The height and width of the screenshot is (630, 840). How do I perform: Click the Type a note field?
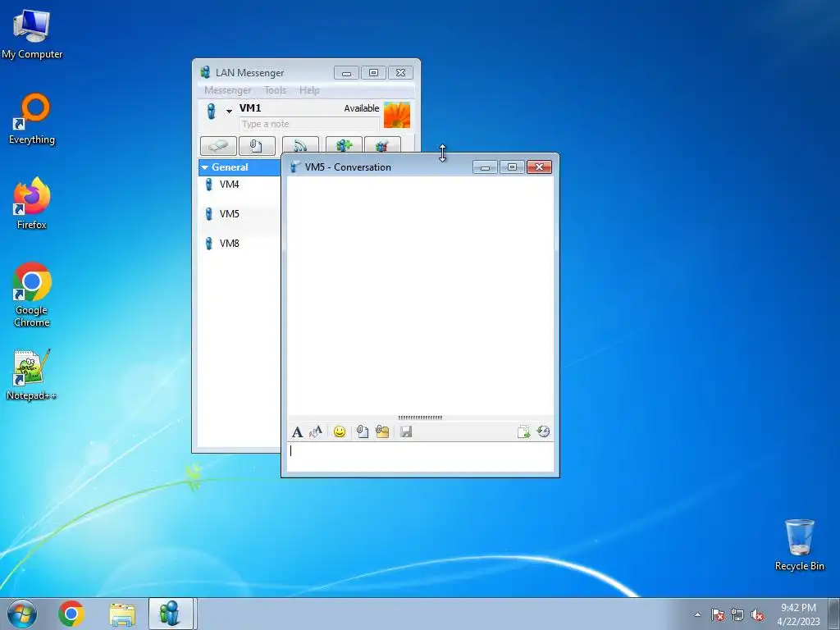coord(309,124)
